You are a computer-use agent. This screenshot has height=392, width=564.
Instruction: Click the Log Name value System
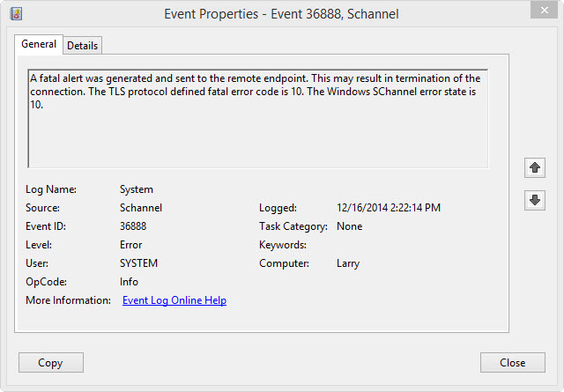point(137,189)
